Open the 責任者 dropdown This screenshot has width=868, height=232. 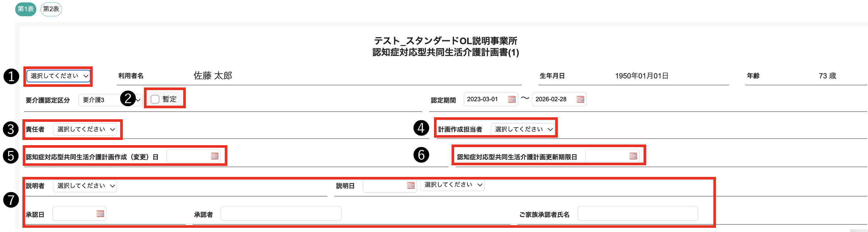[85, 129]
